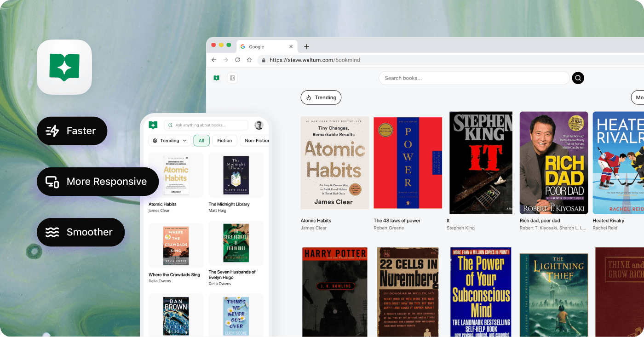This screenshot has height=337, width=644.
Task: Open Things We Never Got Over cover
Action: pyautogui.click(x=236, y=316)
